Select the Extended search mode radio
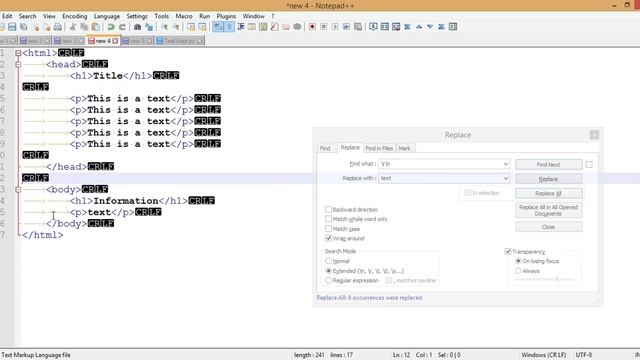This screenshot has width=640, height=360. pos(328,271)
